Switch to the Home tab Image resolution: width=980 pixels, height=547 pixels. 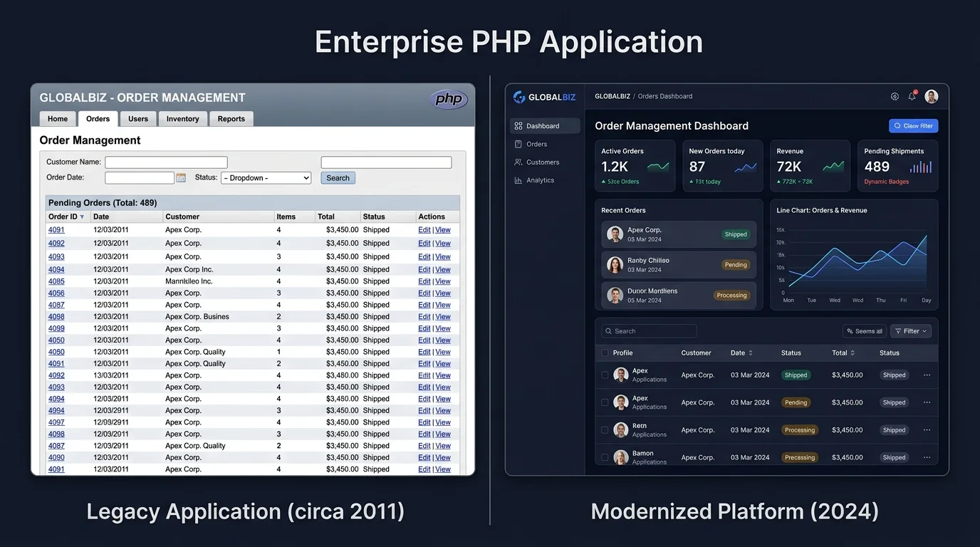point(58,119)
